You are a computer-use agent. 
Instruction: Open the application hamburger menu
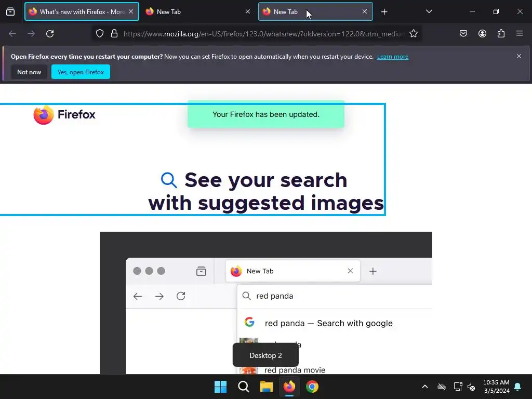(x=520, y=34)
